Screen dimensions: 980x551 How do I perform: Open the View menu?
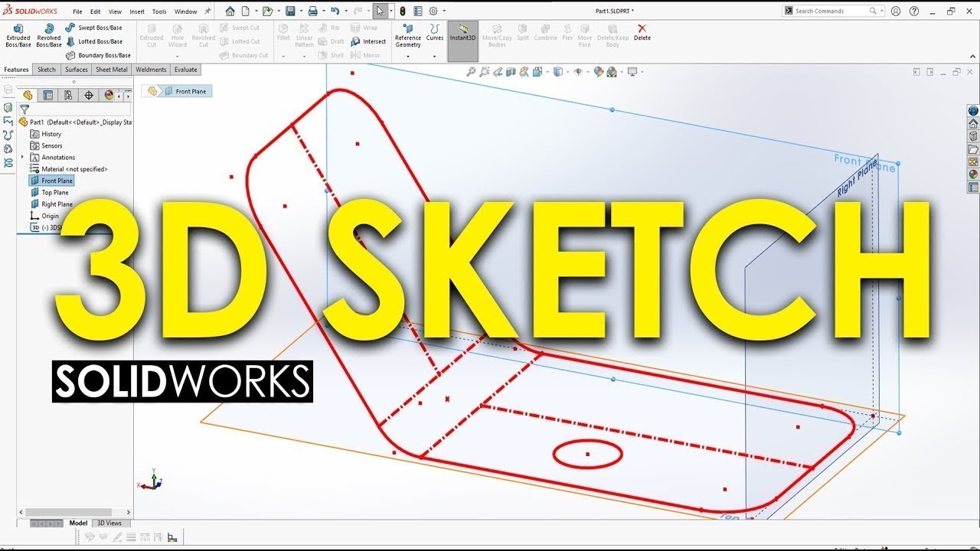click(115, 11)
